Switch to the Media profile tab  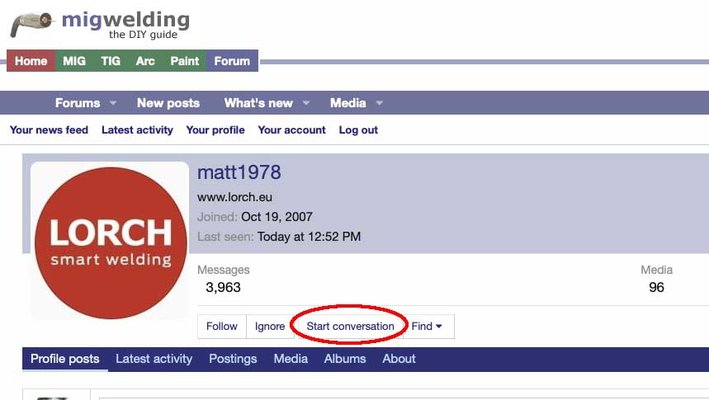(291, 359)
